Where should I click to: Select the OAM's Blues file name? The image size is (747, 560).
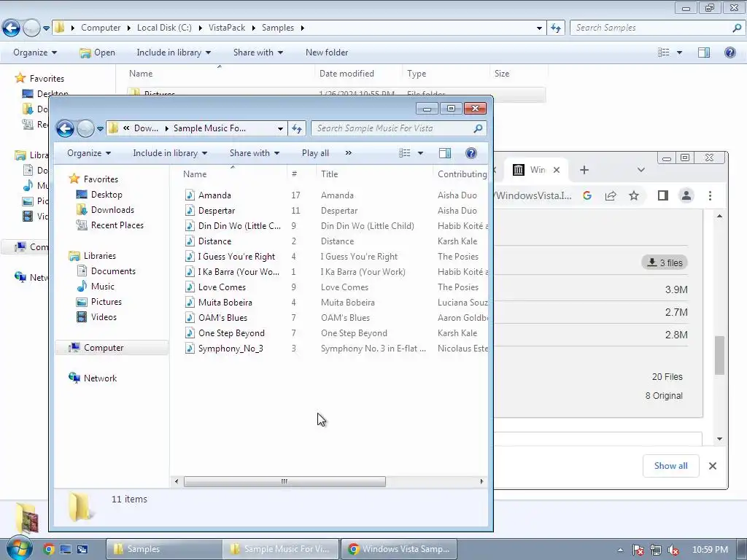pos(222,318)
